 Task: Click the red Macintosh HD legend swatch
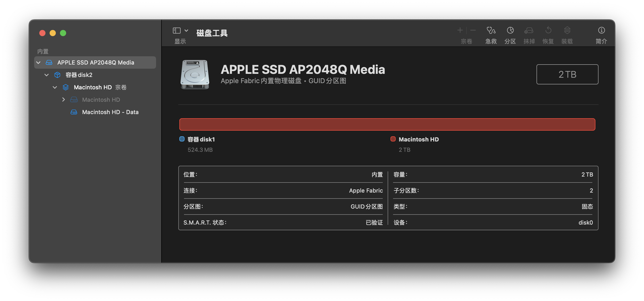(393, 139)
